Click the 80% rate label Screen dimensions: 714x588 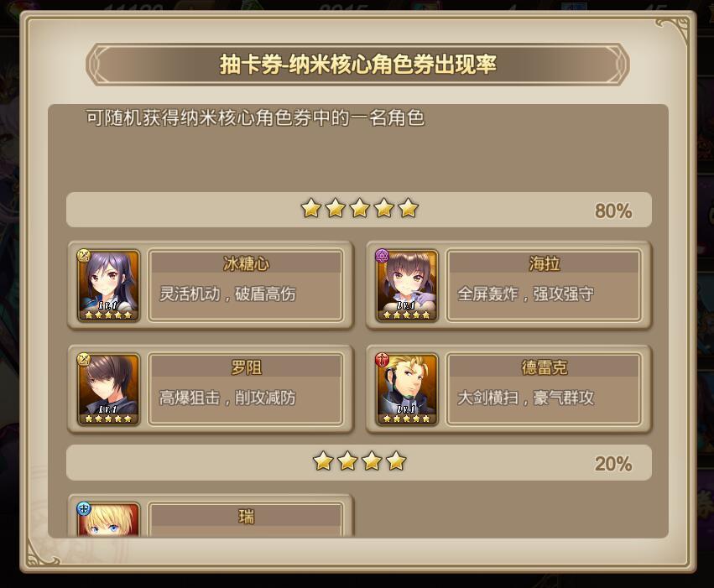click(x=613, y=211)
